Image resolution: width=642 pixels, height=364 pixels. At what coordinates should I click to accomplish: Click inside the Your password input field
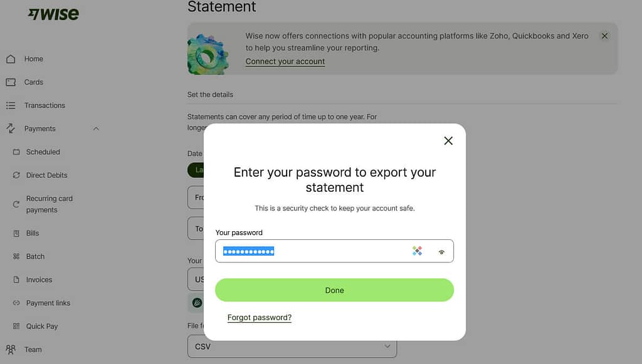tap(313, 251)
